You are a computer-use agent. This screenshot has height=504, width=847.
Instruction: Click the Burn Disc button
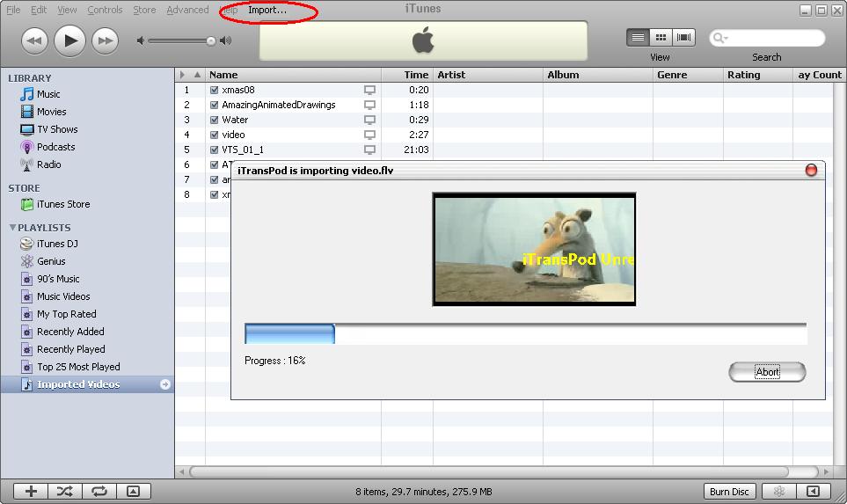pyautogui.click(x=728, y=492)
